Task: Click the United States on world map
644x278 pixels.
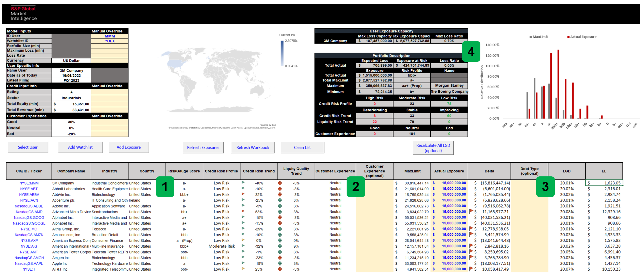Action: [175, 63]
